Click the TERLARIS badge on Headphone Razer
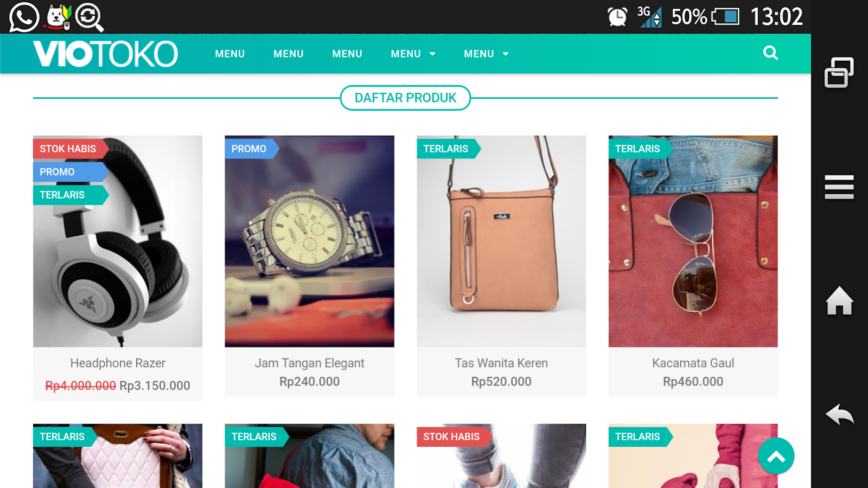The image size is (868, 488). 71,195
